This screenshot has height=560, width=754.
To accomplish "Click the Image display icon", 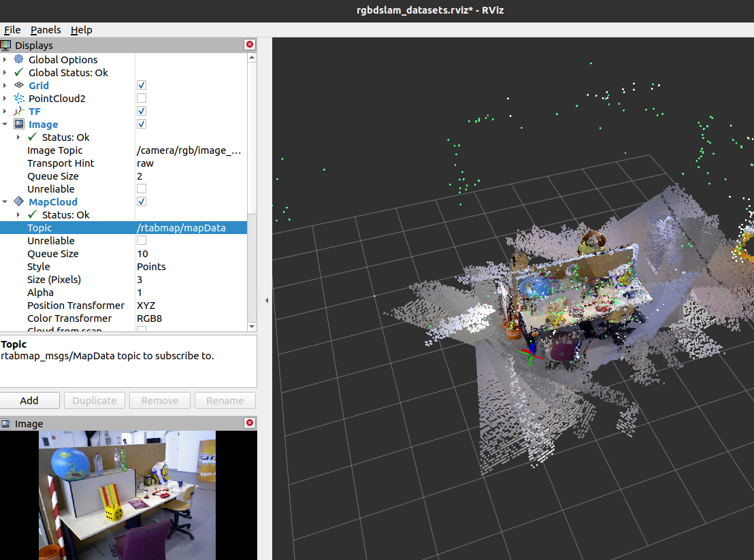I will pos(19,124).
